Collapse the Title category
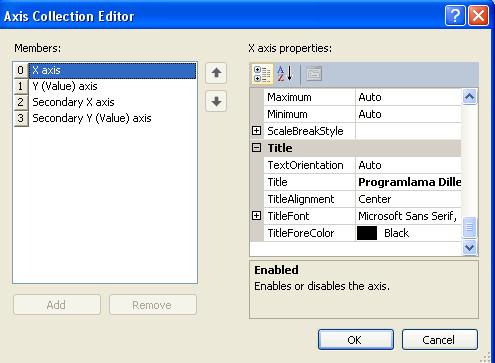This screenshot has height=363, width=495. 256,148
